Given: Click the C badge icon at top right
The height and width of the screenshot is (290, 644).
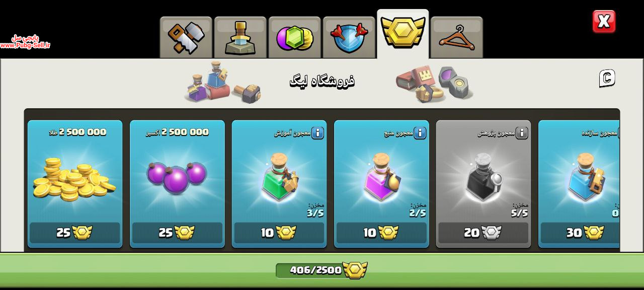Looking at the screenshot, I should click(607, 78).
